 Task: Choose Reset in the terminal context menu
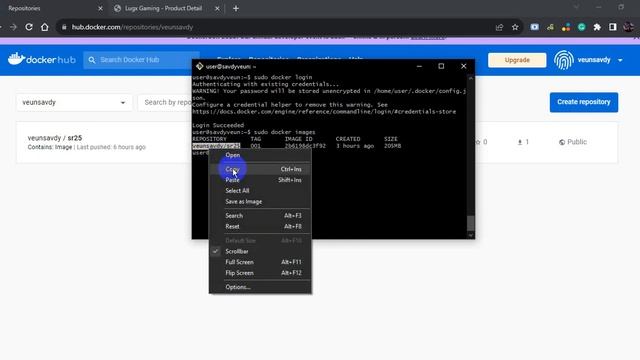[x=260, y=227]
